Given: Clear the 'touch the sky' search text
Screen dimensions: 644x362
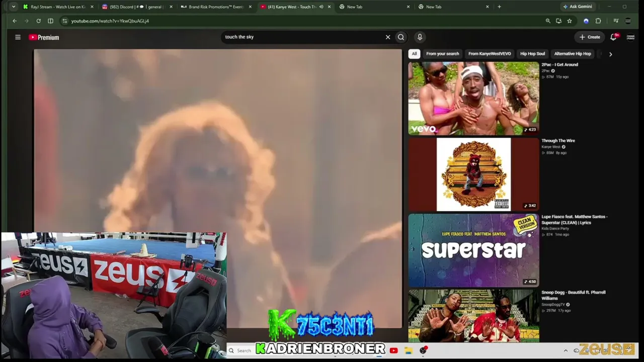Looking at the screenshot, I should point(388,37).
